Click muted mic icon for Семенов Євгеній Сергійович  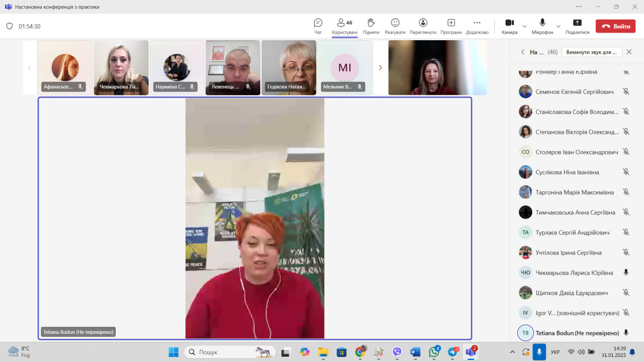point(626,92)
